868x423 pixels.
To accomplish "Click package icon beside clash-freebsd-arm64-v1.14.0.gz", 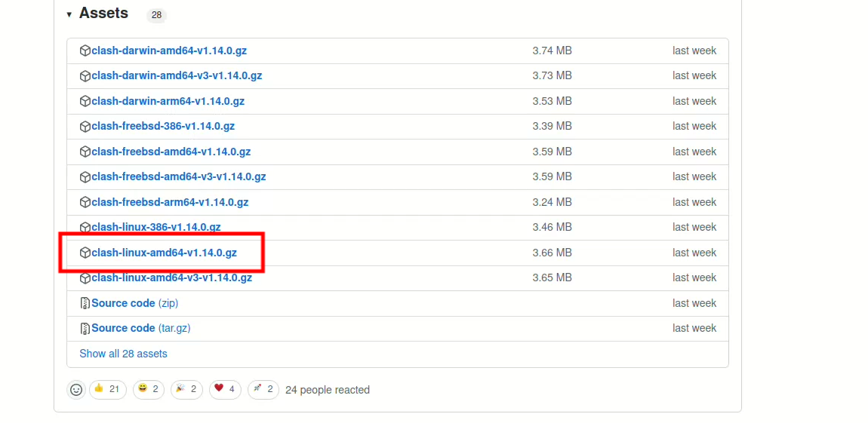I will point(85,203).
